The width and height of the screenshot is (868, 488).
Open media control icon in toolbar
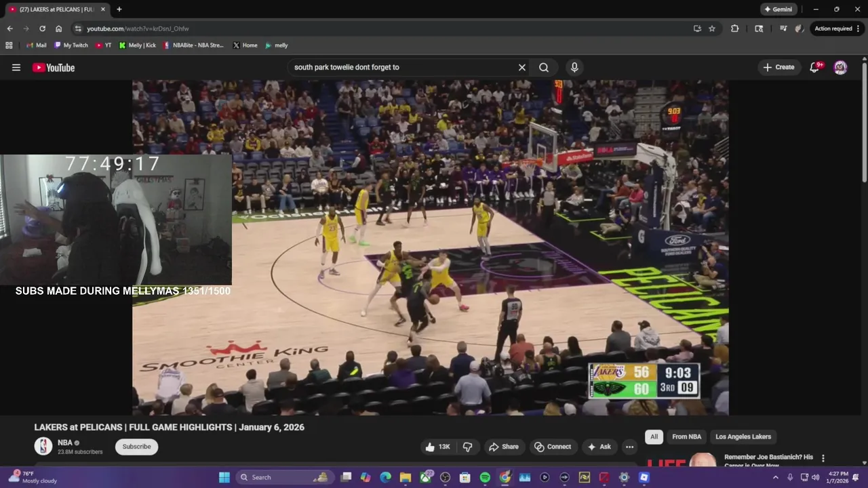point(783,28)
